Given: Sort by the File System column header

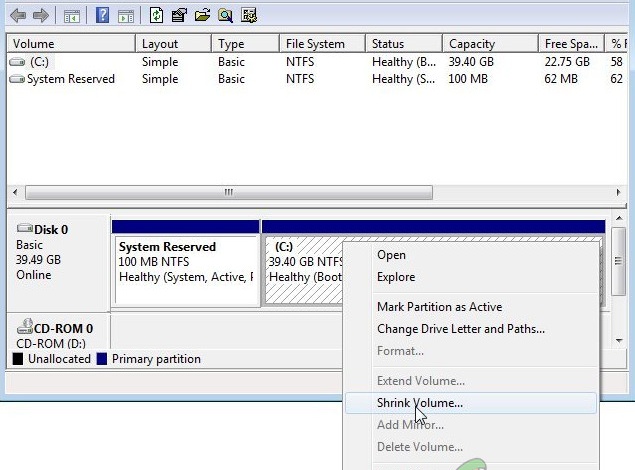Looking at the screenshot, I should coord(320,44).
